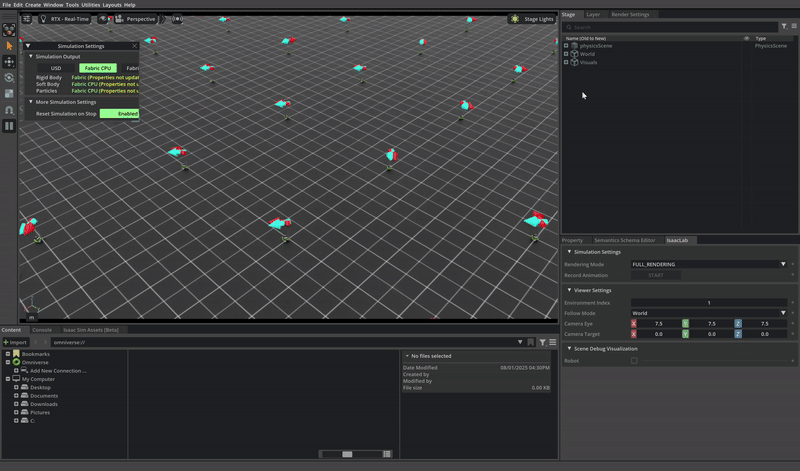Open the viewport settings sliders icon
This screenshot has width=800, height=471.
(x=27, y=19)
